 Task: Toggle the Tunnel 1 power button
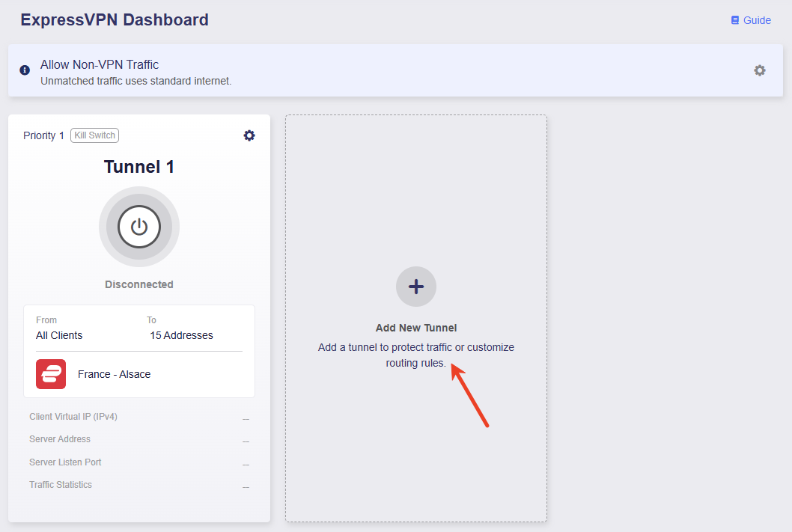coord(139,227)
